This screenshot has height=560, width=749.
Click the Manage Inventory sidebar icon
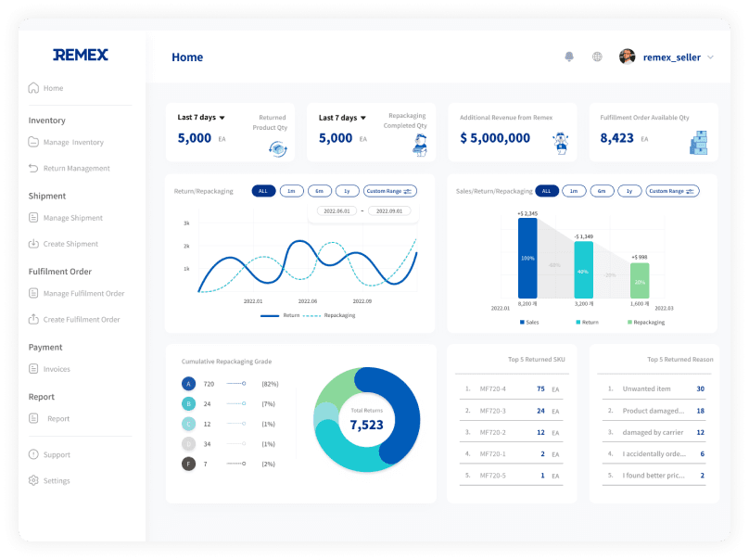33,142
